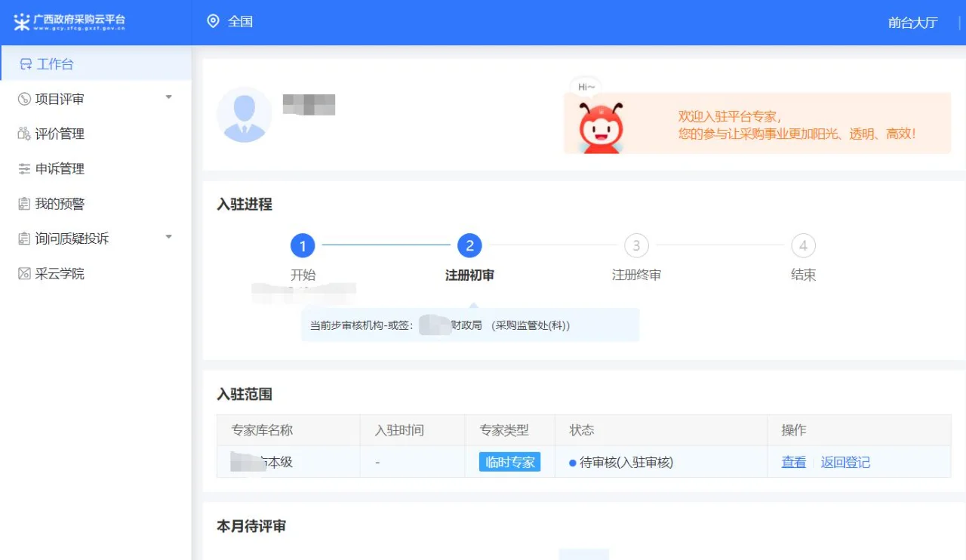Viewport: 966px width, 560px height.
Task: Select the 采云学院 sidebar icon
Action: pos(24,273)
